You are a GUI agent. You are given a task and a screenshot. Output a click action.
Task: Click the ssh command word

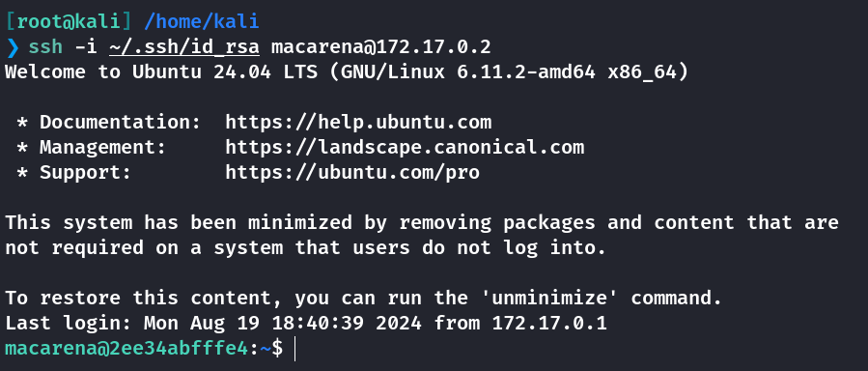[x=45, y=47]
